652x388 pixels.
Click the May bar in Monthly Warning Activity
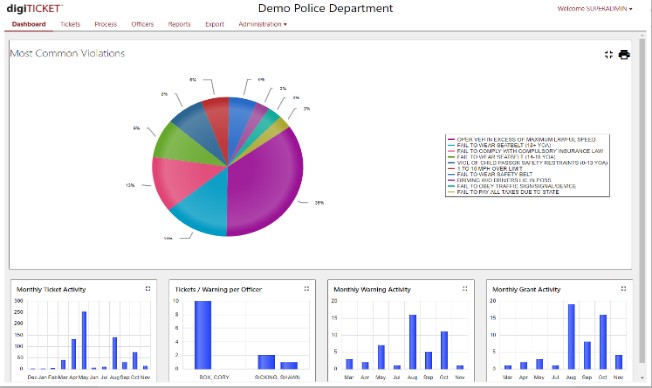[x=381, y=357]
